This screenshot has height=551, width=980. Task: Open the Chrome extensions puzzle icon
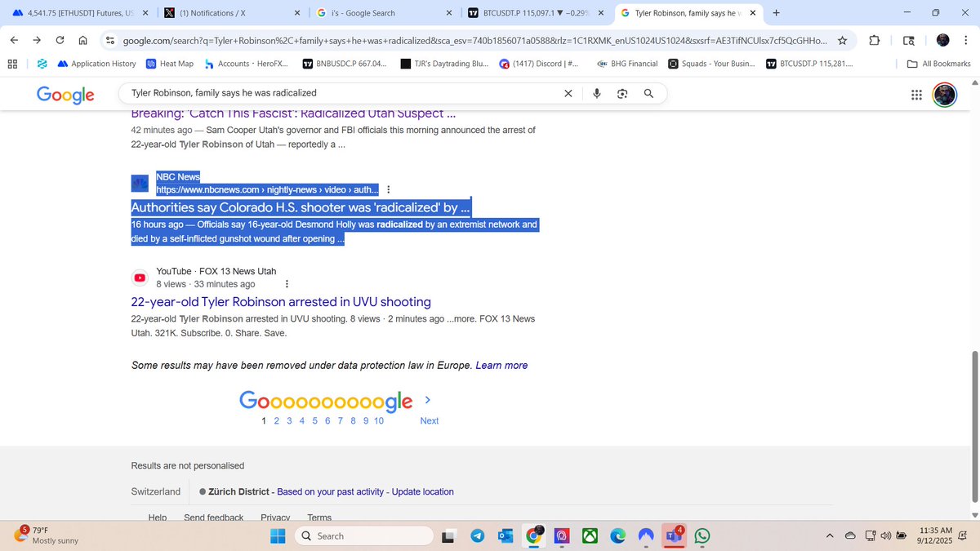[x=874, y=41]
